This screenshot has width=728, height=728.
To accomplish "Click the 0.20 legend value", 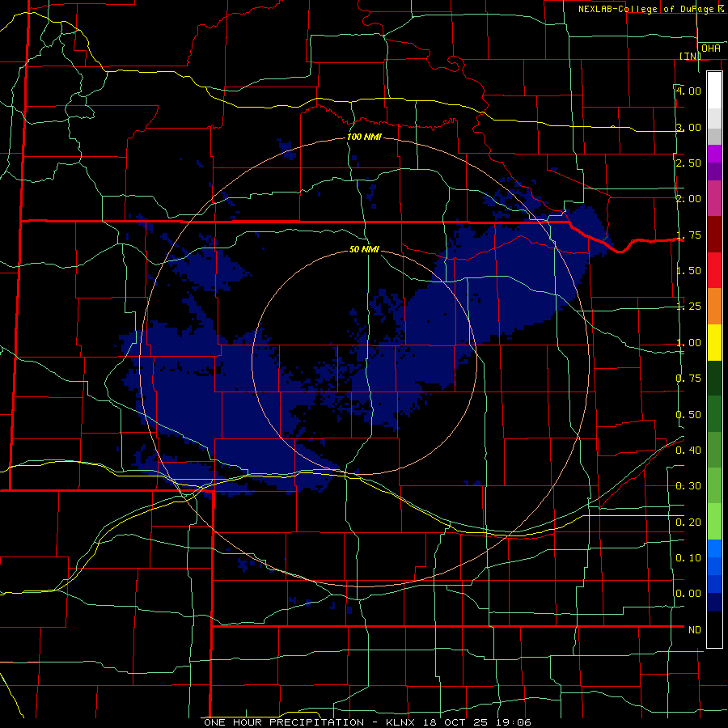I will [x=688, y=523].
